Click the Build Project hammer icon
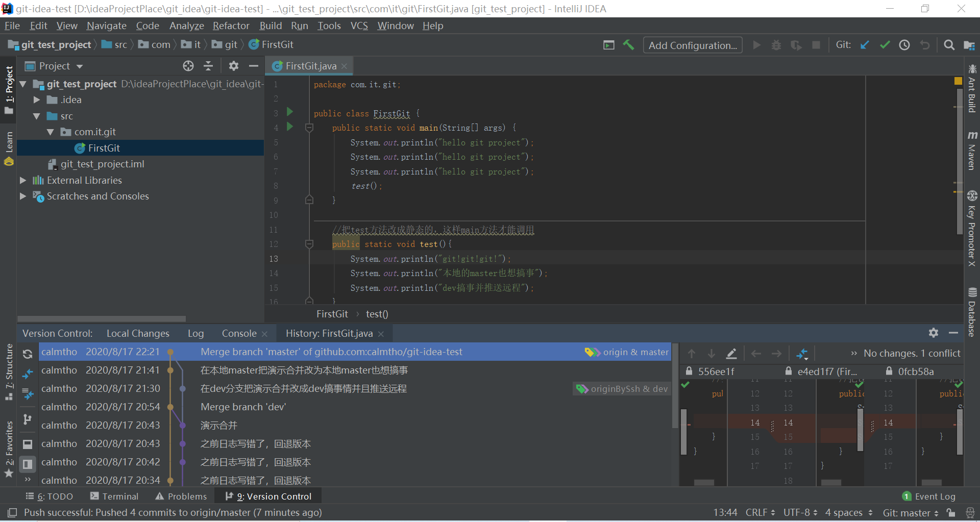This screenshot has width=980, height=522. [x=628, y=45]
